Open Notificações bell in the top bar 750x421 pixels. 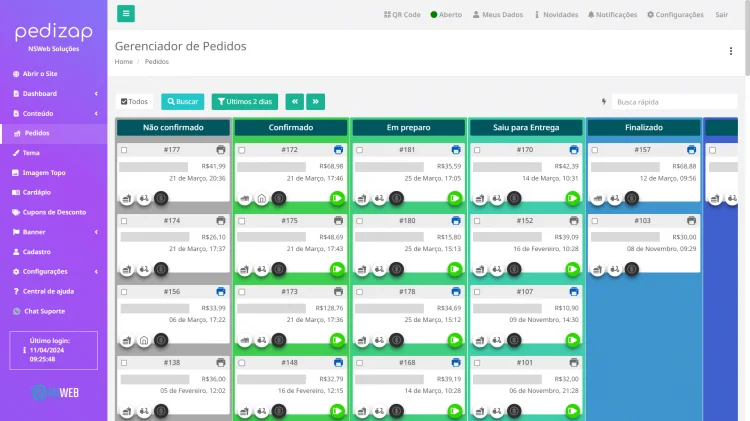tap(612, 15)
